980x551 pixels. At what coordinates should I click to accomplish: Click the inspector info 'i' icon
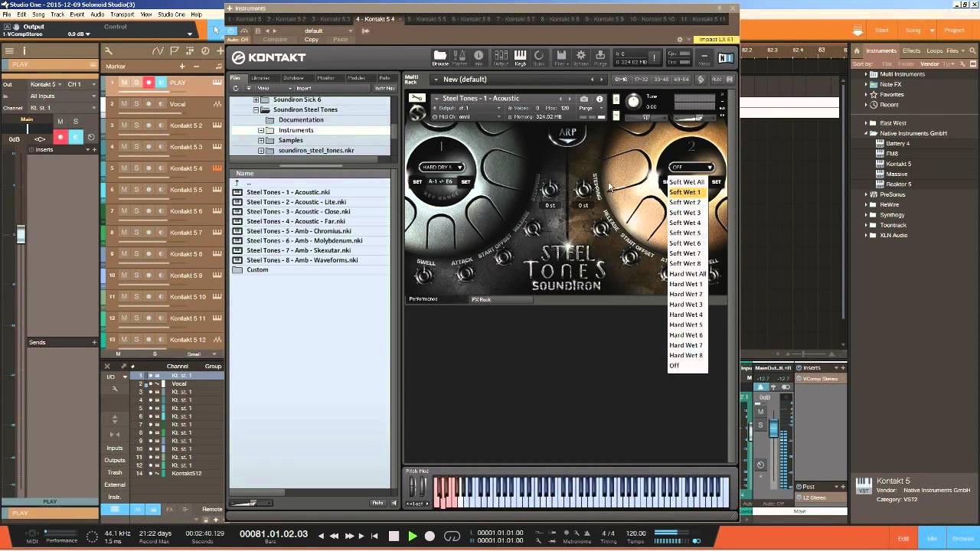click(24, 51)
